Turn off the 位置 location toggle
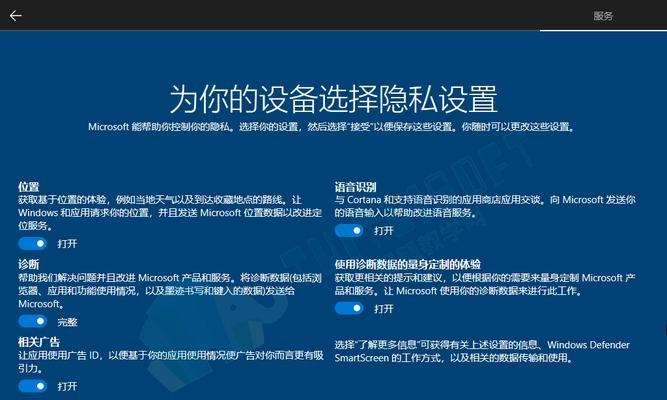This screenshot has width=667, height=400. 33,244
